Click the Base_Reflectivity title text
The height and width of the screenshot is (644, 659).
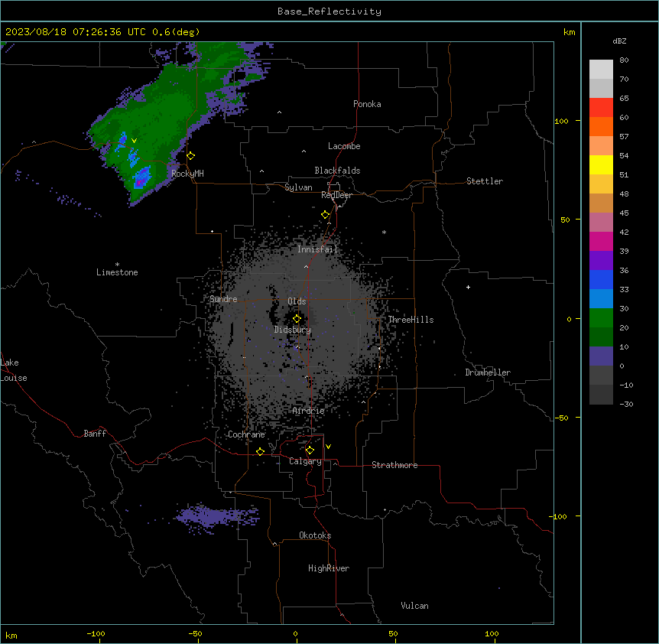coord(329,11)
